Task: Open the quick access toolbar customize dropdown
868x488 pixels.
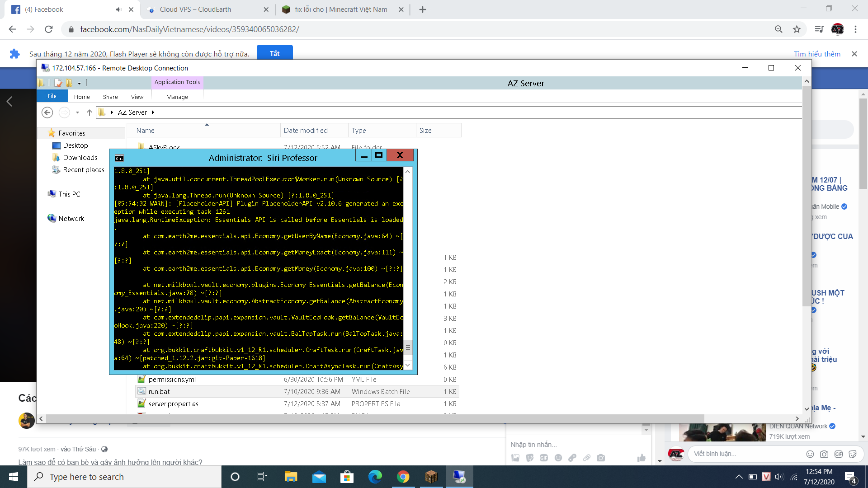Action: point(79,83)
